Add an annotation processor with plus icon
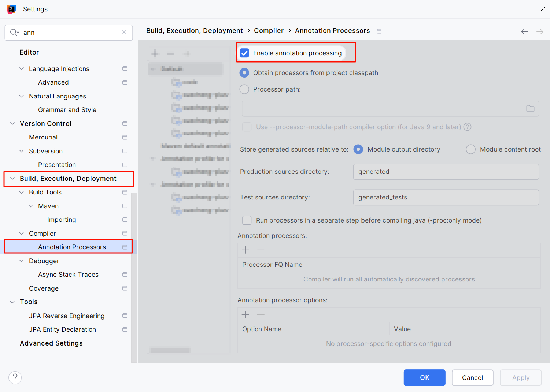This screenshot has height=392, width=550. point(246,250)
